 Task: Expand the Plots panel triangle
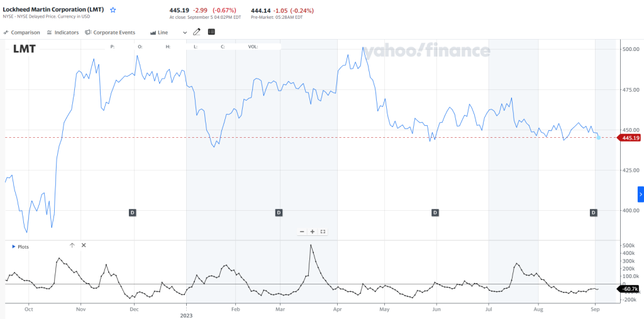[x=14, y=247]
